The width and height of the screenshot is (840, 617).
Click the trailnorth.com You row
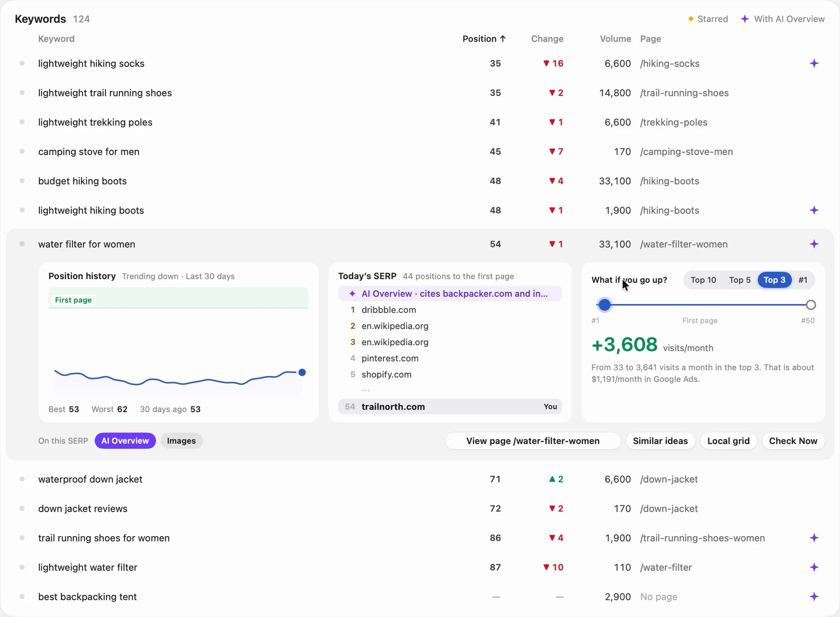pyautogui.click(x=450, y=407)
